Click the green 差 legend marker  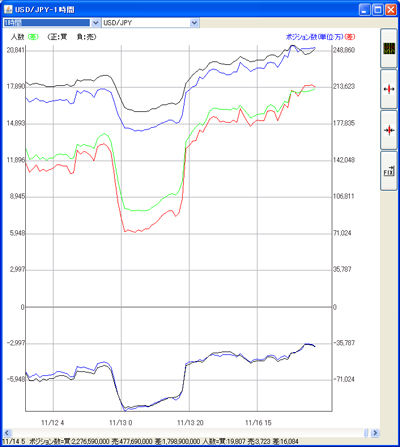tap(33, 37)
